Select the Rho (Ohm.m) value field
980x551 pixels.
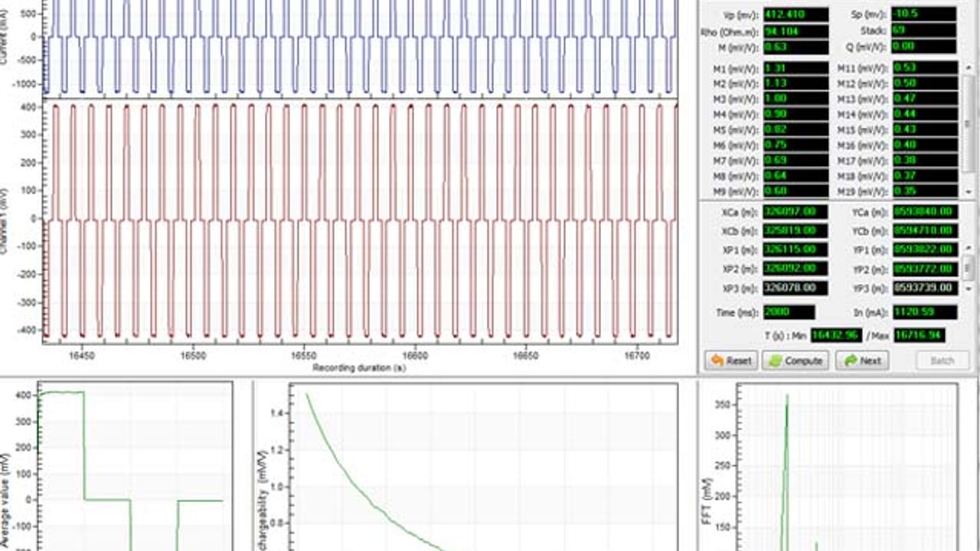pos(795,31)
